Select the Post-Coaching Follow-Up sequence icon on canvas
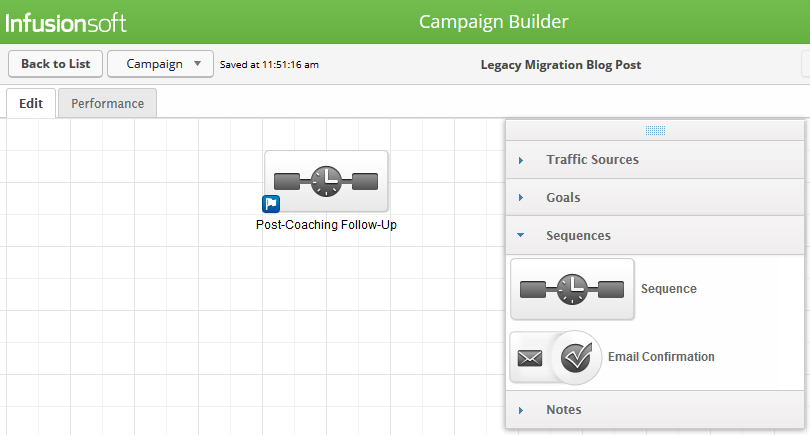Viewport: 810px width, 435px height. point(326,181)
